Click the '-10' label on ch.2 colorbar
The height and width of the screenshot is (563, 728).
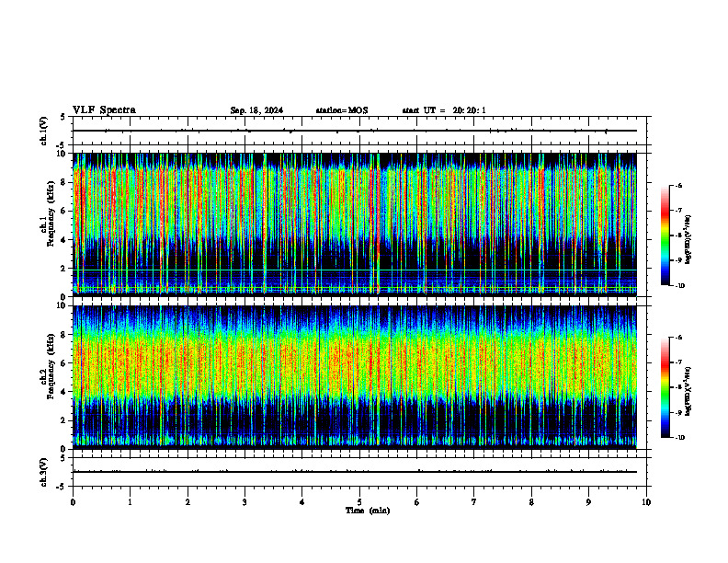[x=678, y=438]
